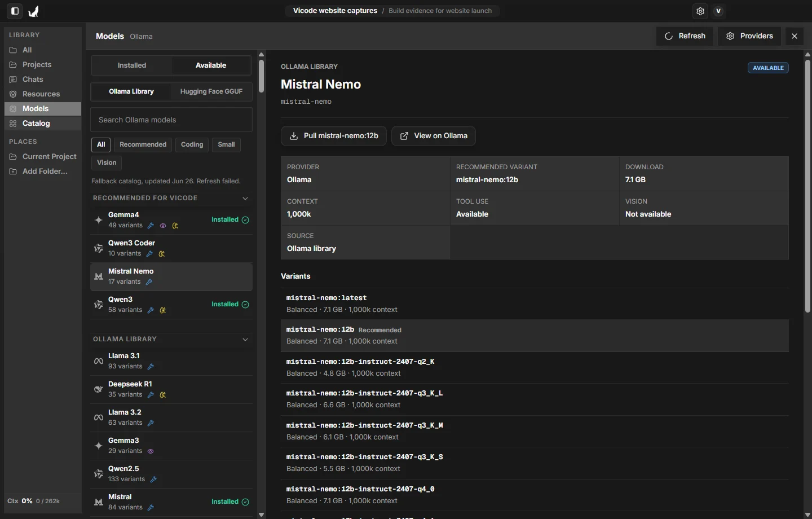Click the Gemma3 model icon
The width and height of the screenshot is (812, 519).
pyautogui.click(x=99, y=446)
